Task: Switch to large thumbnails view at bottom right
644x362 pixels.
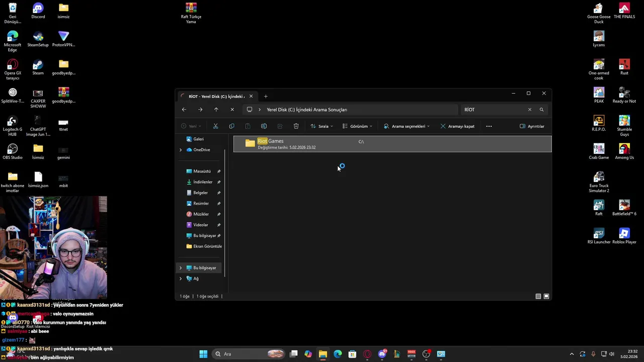Action: pyautogui.click(x=546, y=297)
